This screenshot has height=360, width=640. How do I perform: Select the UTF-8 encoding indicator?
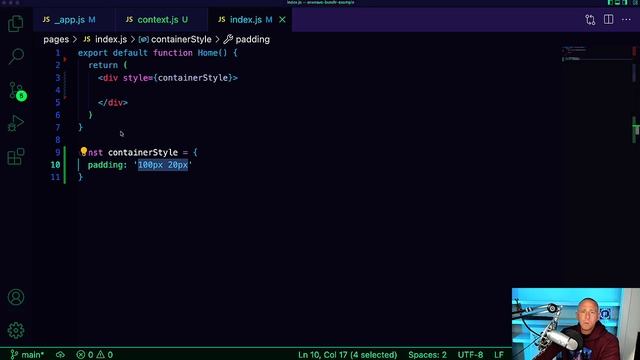(470, 355)
